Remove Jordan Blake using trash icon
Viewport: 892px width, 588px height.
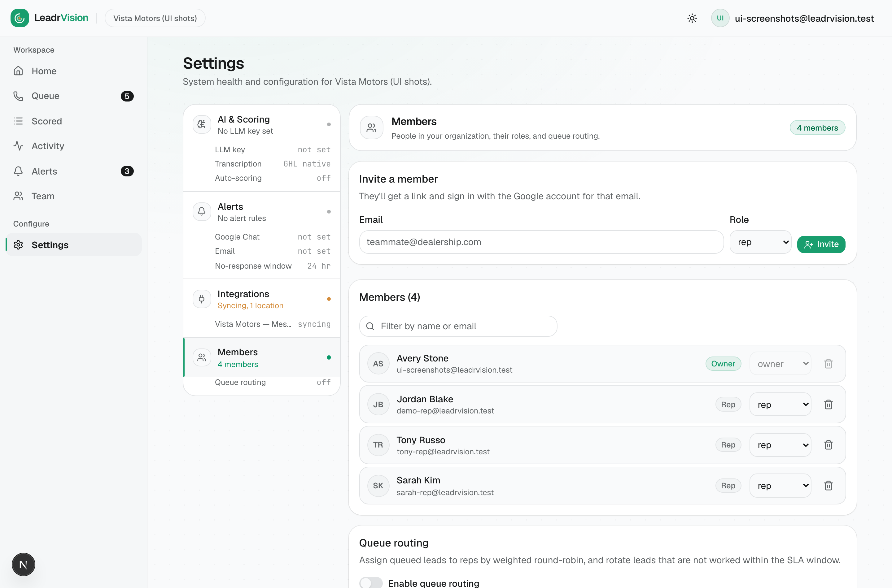(829, 404)
